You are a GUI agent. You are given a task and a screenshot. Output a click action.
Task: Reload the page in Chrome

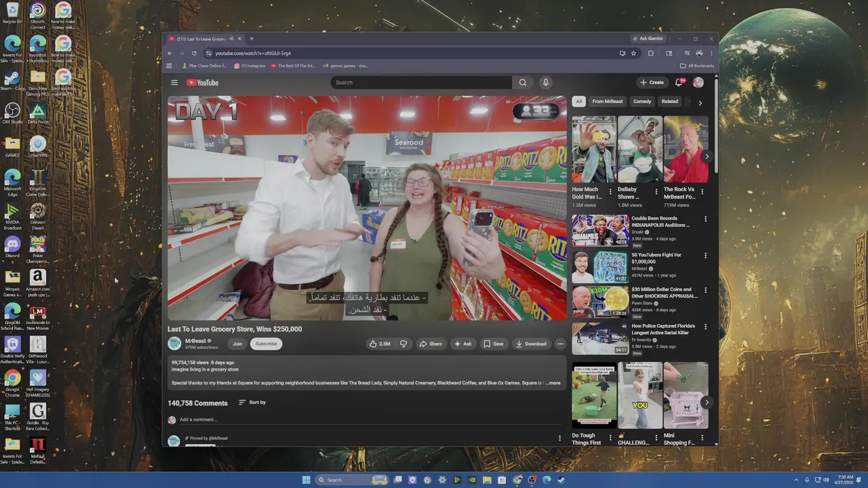click(x=194, y=53)
